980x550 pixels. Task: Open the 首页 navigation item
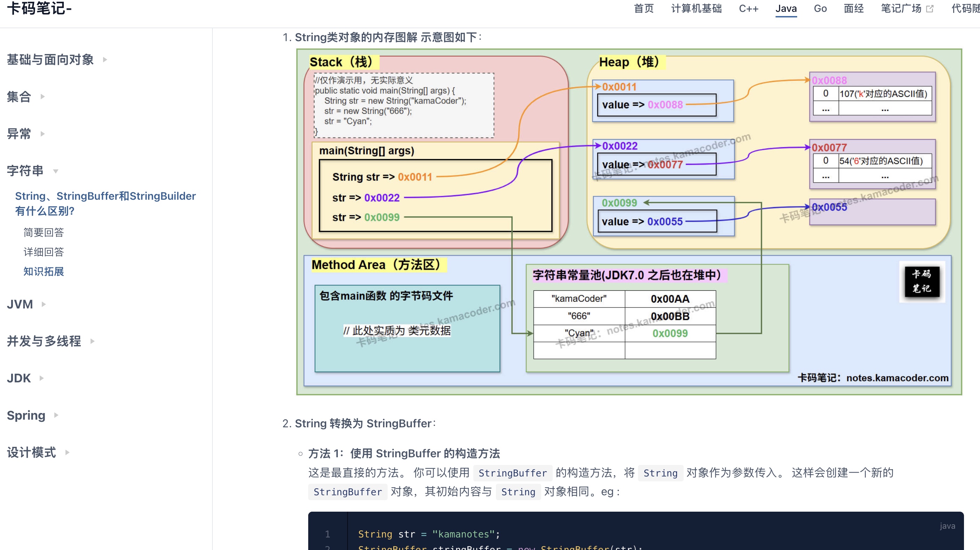click(x=643, y=9)
